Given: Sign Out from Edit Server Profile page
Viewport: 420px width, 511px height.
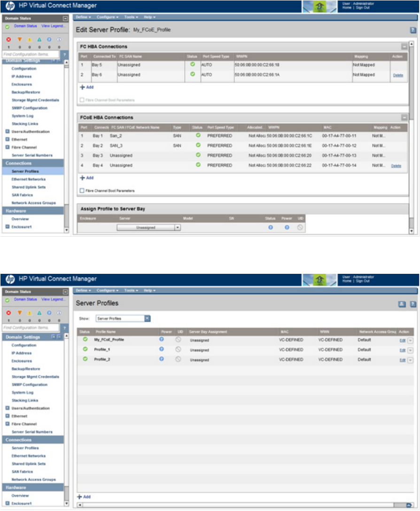Looking at the screenshot, I should (x=363, y=8).
